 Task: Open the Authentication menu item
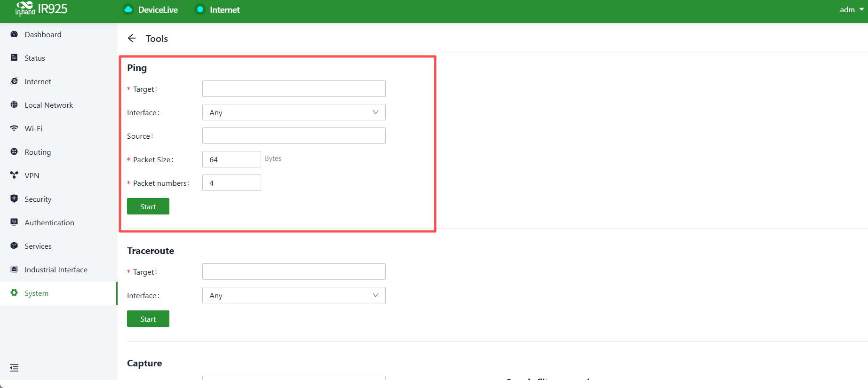point(58,222)
